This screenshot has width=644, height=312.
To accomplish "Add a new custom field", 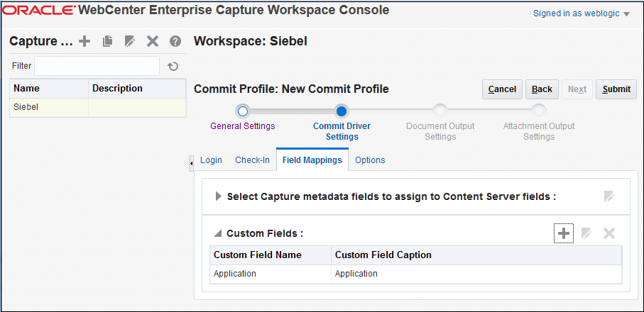I will (x=564, y=233).
